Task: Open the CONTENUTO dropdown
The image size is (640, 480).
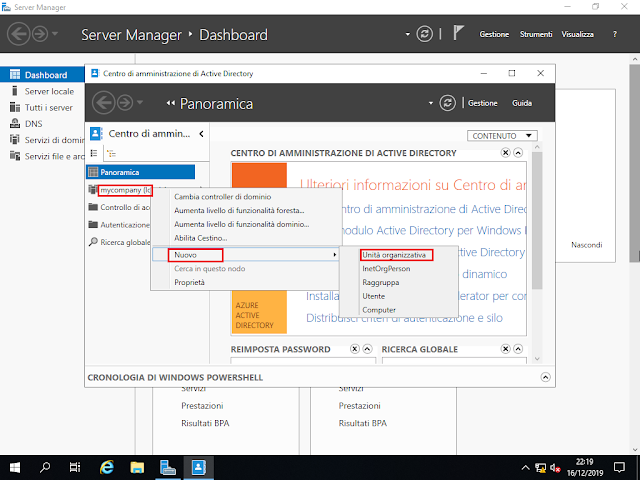Action: point(502,136)
